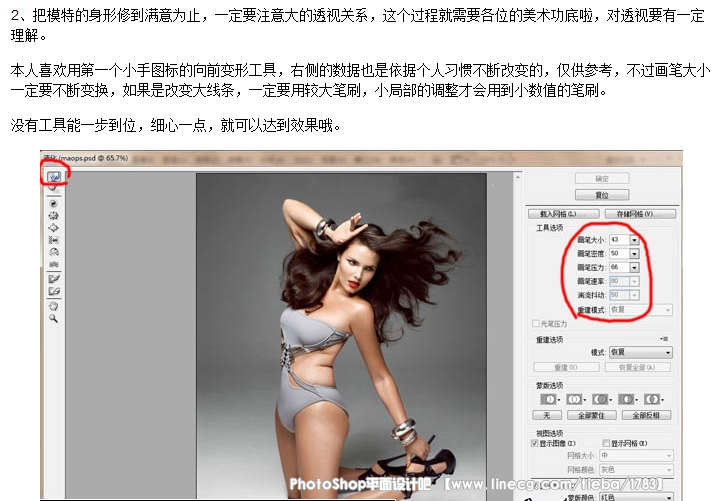Toggle the 光笔压力 checkbox
Image resolution: width=713 pixels, height=501 pixels.
(536, 324)
